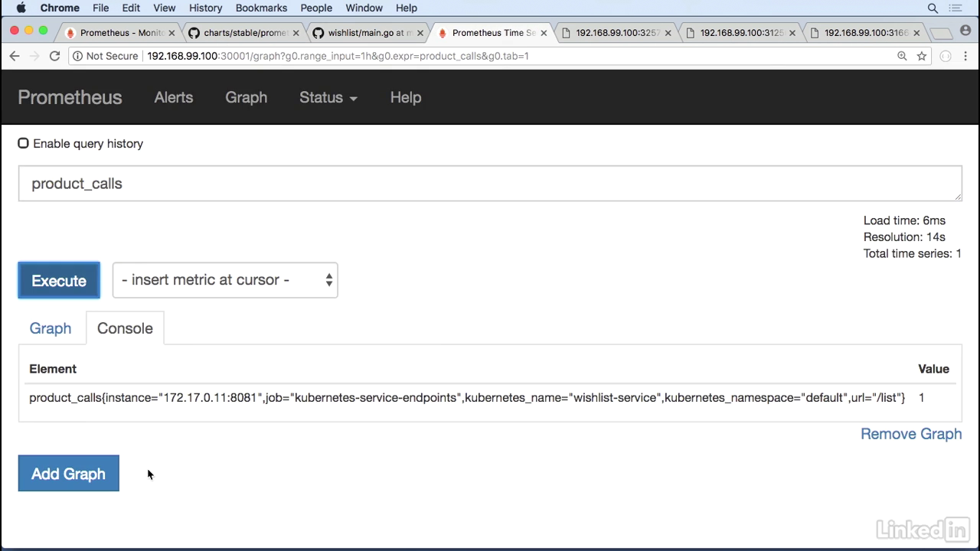Click the 'Load time: 6ms' text
The image size is (980, 551).
coord(904,220)
